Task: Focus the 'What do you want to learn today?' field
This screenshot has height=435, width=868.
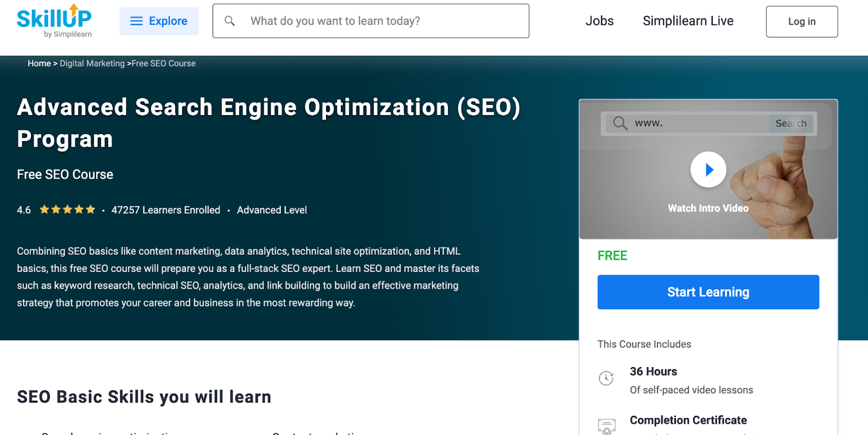Action: (x=371, y=21)
